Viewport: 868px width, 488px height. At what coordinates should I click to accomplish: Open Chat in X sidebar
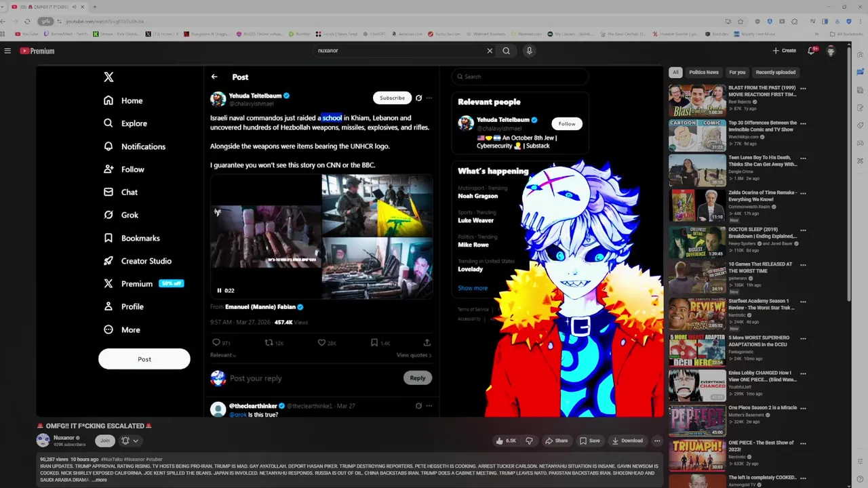(x=120, y=192)
